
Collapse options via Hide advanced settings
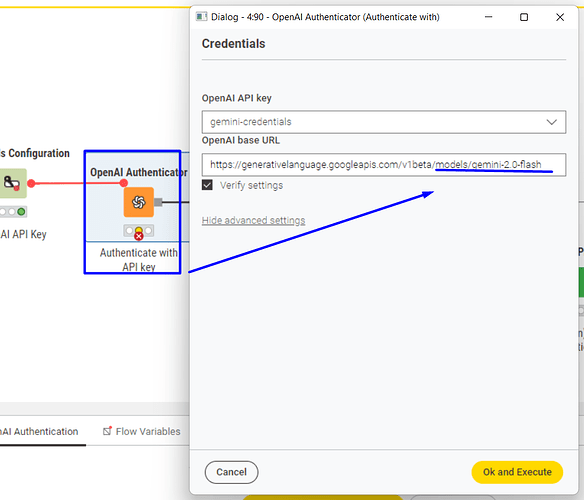pyautogui.click(x=253, y=221)
